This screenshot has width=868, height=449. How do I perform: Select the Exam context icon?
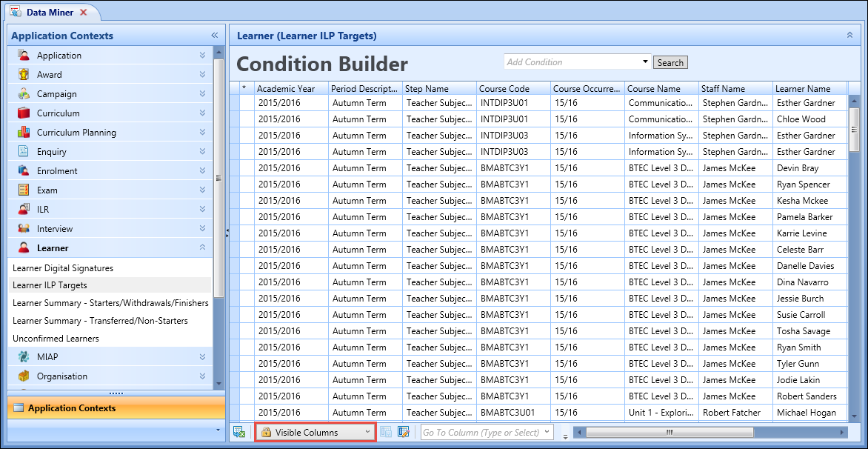22,190
